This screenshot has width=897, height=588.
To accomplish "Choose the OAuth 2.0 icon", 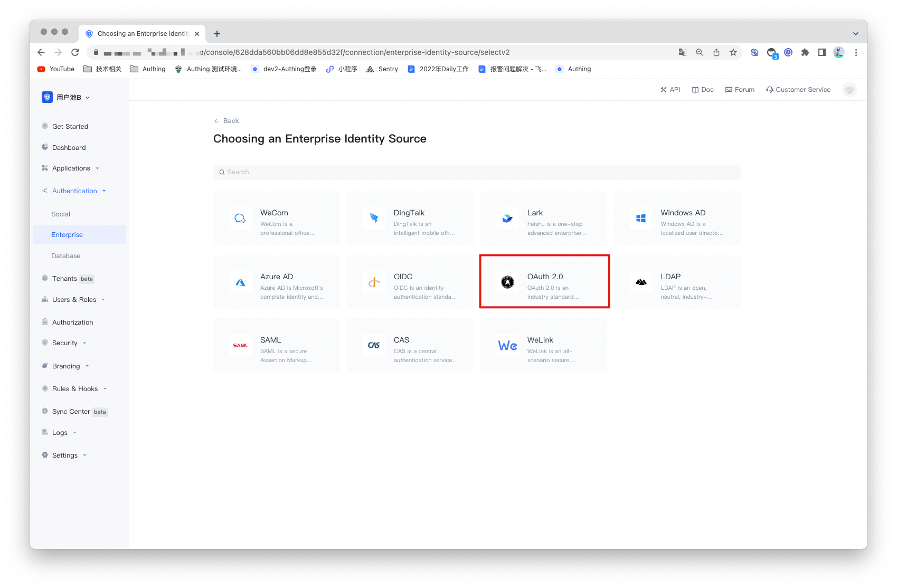I will point(507,282).
